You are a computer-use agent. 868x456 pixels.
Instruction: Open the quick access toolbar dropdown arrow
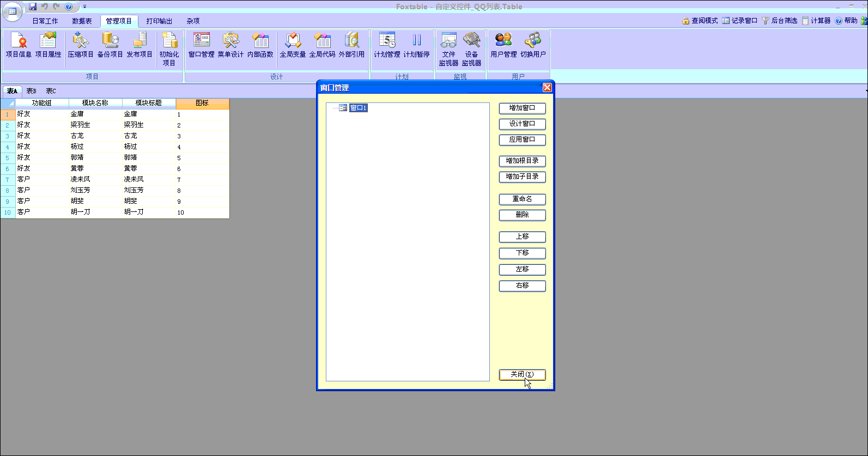tap(84, 7)
